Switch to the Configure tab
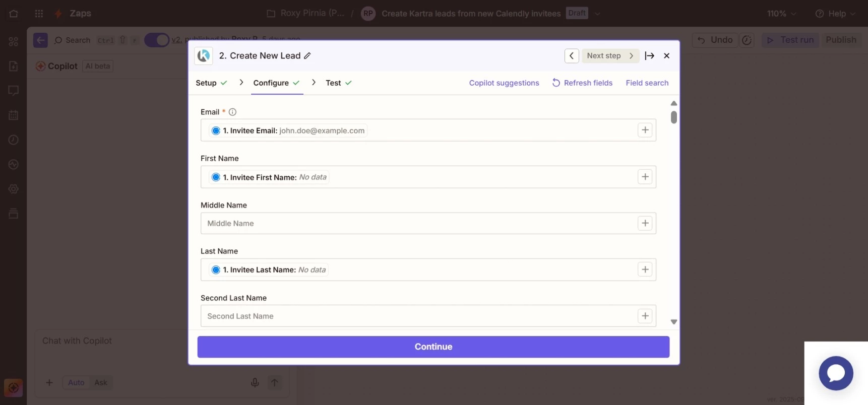The height and width of the screenshot is (405, 868). click(277, 83)
